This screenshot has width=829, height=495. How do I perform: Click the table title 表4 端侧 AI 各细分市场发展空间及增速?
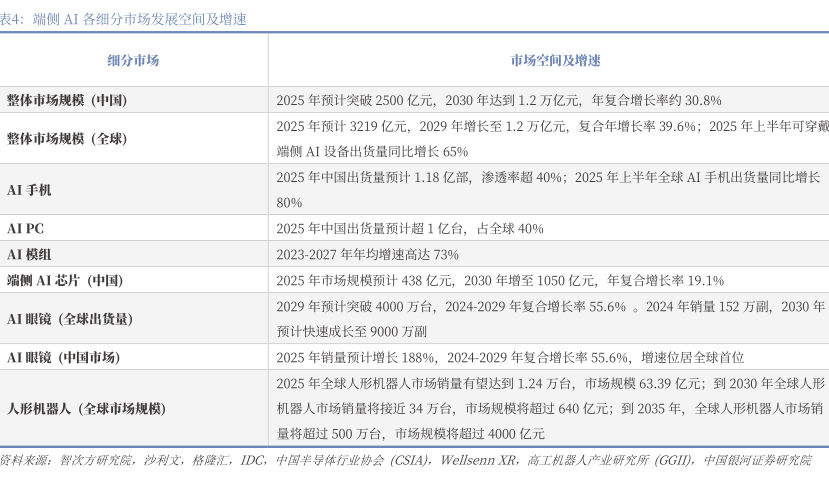point(123,19)
